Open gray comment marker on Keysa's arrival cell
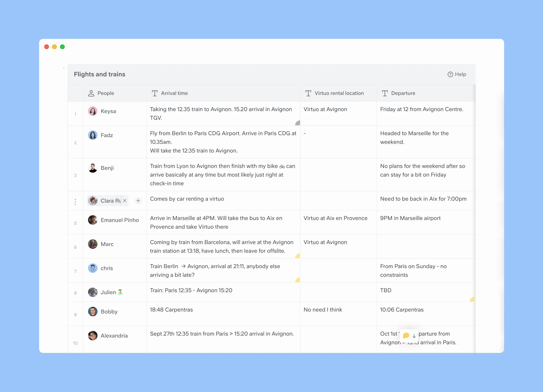 pos(298,123)
